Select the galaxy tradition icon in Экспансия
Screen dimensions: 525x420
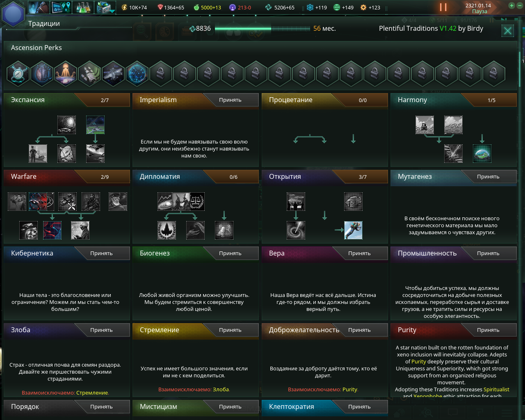[x=66, y=125]
